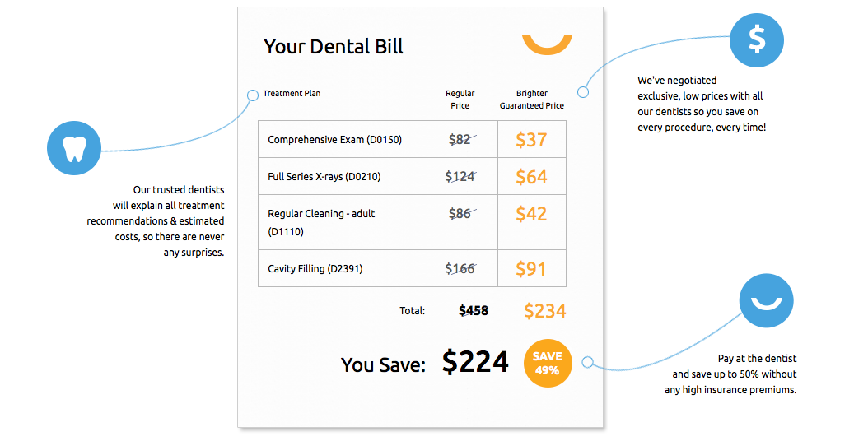Viewport: 868px width, 441px height.
Task: Click the crossed-out $124 regular price
Action: click(460, 177)
